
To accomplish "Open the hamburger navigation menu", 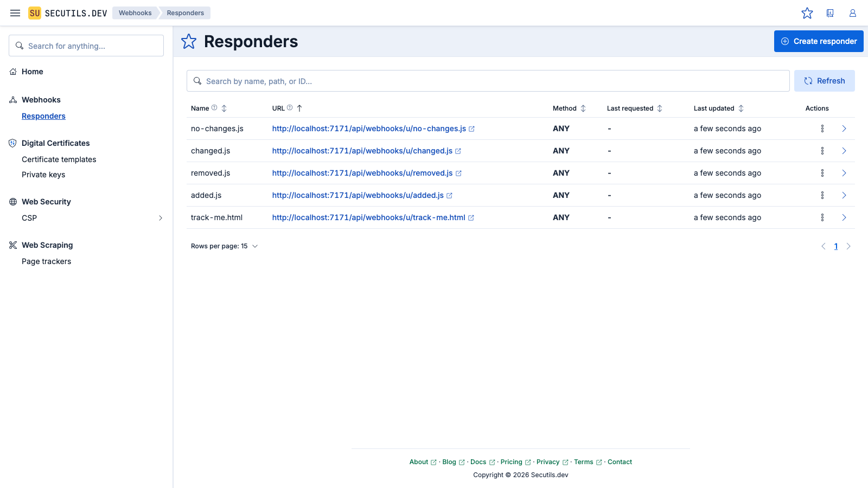I will click(x=15, y=12).
